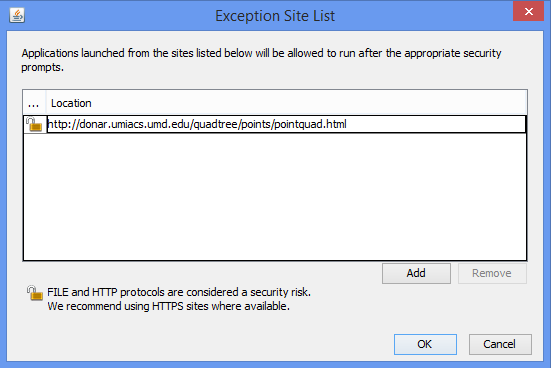Focus the donar.umiacs.umd.edu URL input field
The width and height of the screenshot is (551, 368).
pos(286,124)
